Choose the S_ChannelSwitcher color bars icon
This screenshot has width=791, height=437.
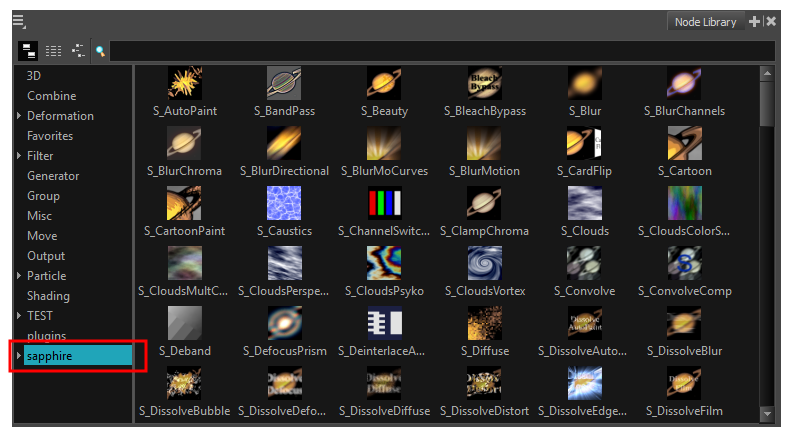click(x=384, y=204)
